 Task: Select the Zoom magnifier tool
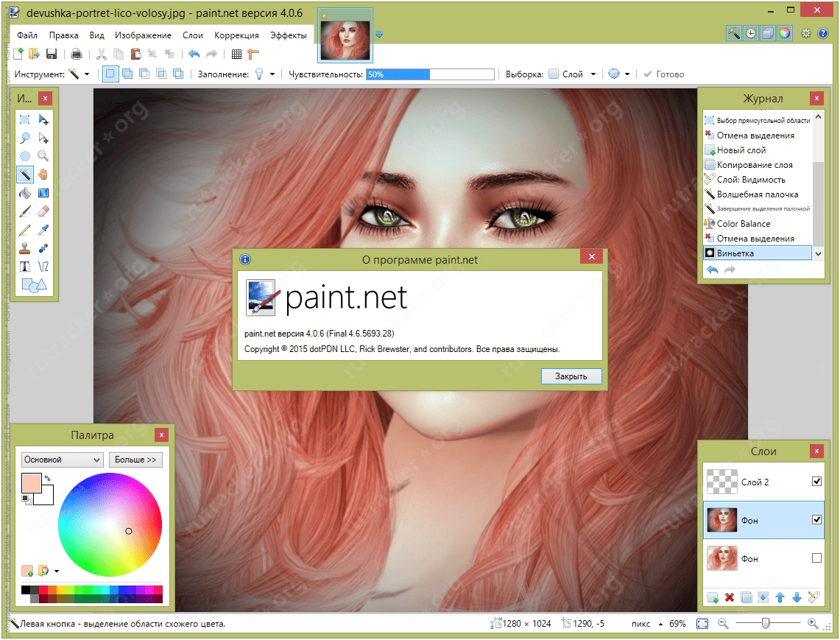pos(43,156)
